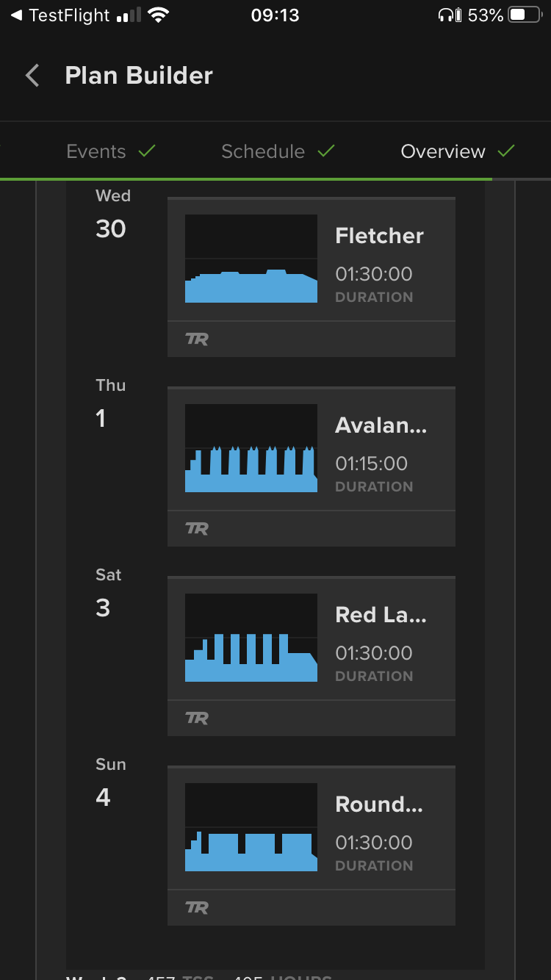This screenshot has width=551, height=980.
Task: Tap the battery indicator in status bar
Action: tap(525, 15)
